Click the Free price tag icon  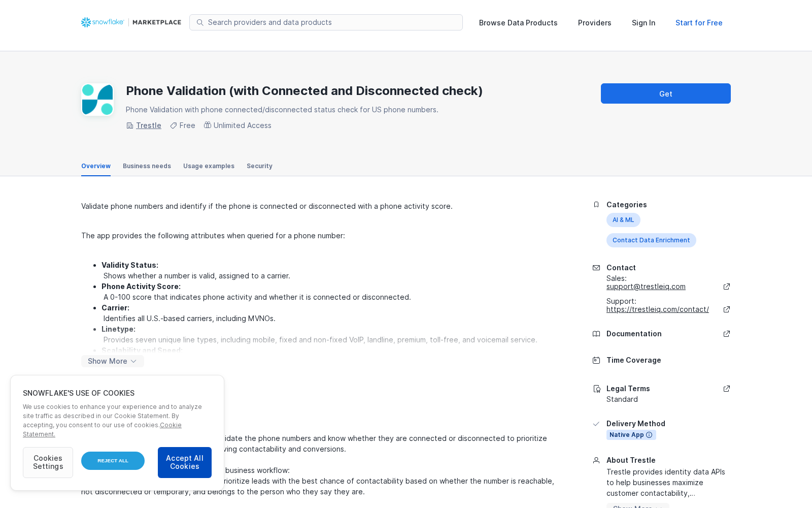[174, 125]
